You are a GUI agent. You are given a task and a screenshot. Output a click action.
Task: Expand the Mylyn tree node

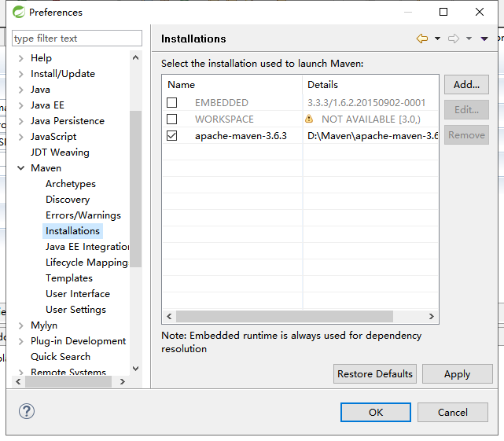click(x=21, y=325)
